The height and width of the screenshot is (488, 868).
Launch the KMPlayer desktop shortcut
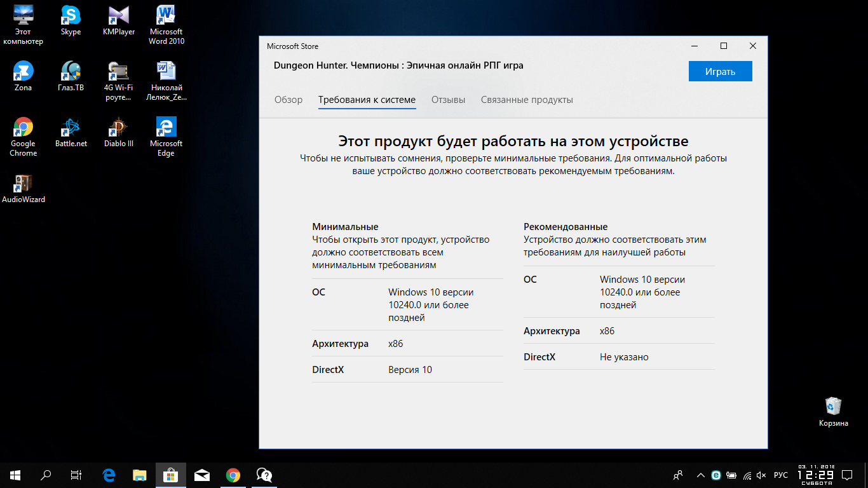[x=119, y=20]
